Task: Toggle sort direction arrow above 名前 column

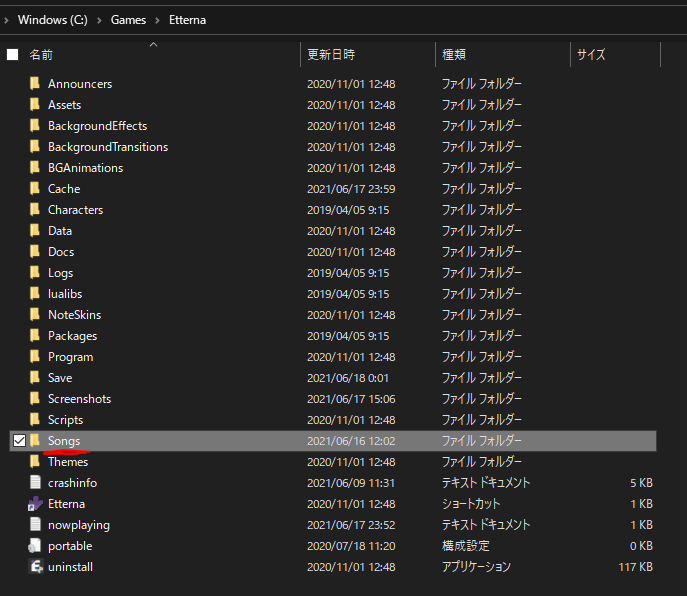Action: (x=153, y=44)
